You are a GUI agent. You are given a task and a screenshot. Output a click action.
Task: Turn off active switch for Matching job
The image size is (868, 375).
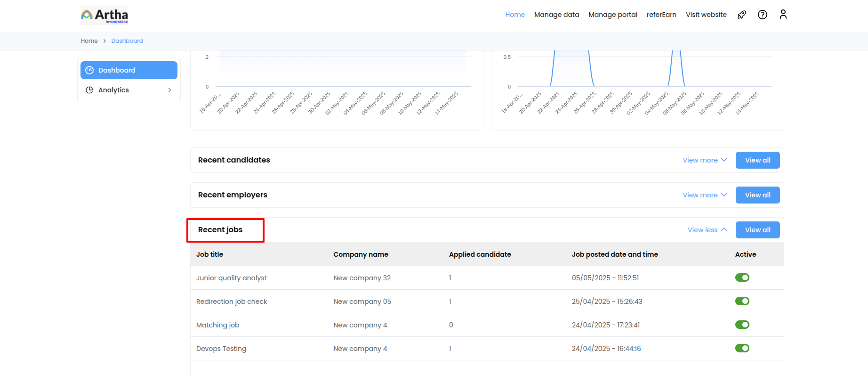click(x=742, y=325)
